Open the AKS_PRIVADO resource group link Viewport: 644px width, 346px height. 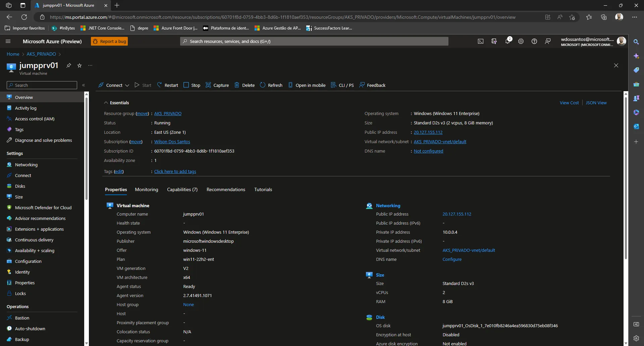(168, 114)
